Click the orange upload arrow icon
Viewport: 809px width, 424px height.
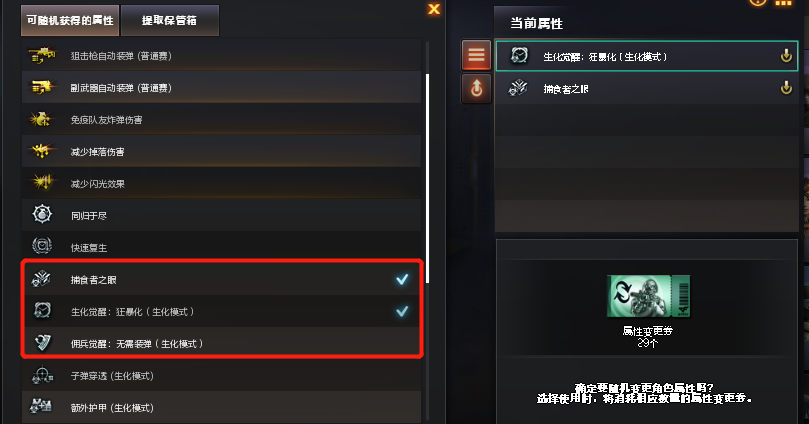476,88
